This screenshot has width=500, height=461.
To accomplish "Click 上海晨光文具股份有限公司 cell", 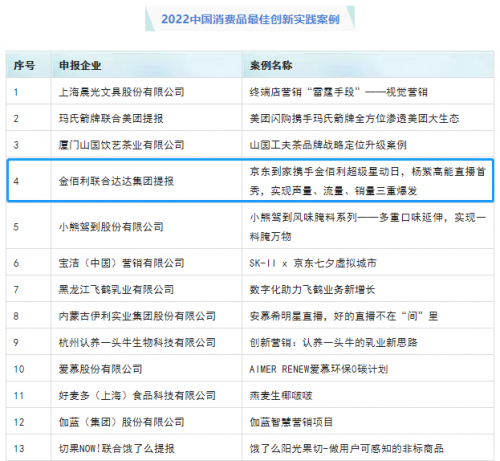I will 121,92.
